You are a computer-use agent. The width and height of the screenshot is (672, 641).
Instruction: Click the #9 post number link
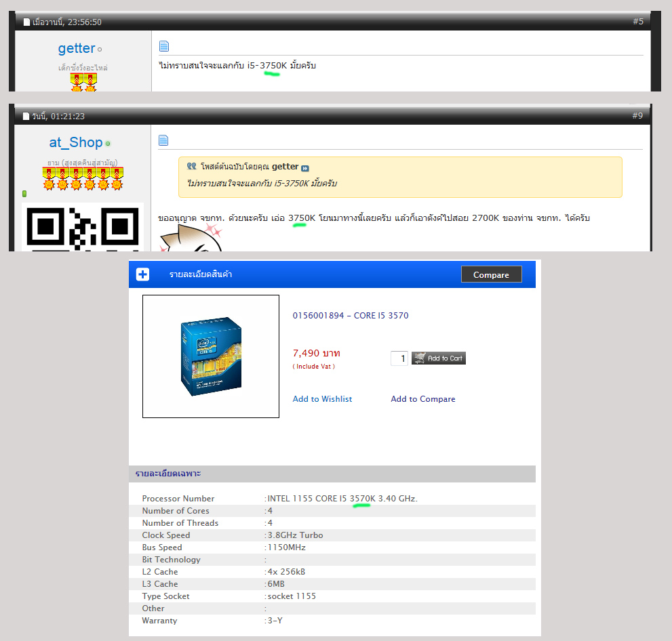coord(637,116)
